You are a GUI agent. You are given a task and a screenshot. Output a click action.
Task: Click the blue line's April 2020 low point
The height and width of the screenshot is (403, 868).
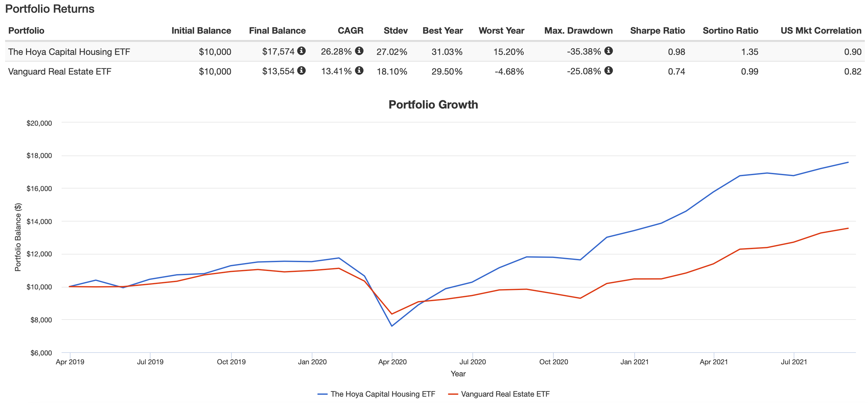(x=391, y=326)
